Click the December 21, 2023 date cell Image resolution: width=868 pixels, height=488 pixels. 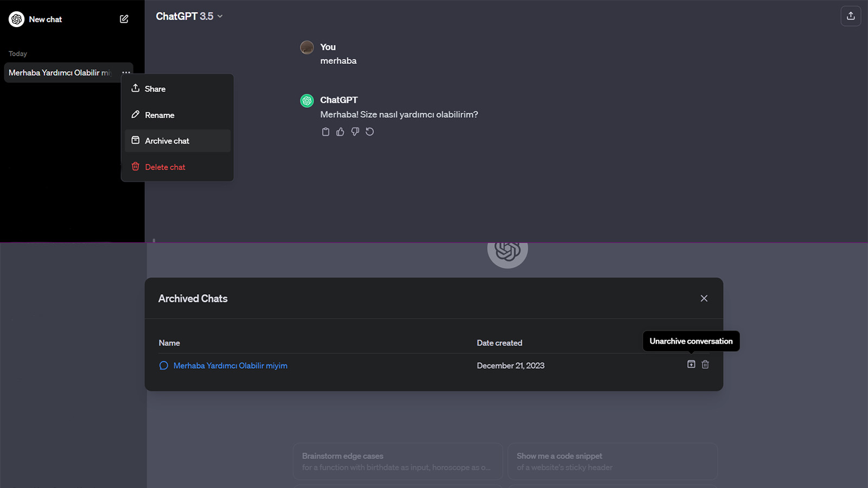click(x=510, y=365)
